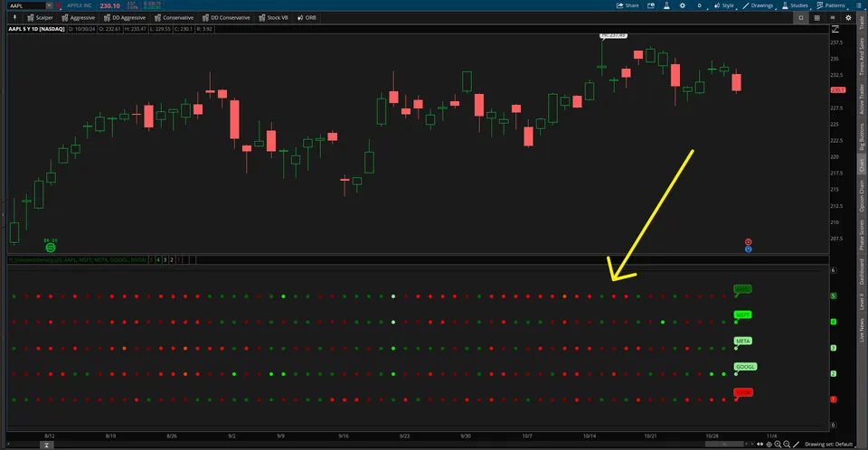Open chart settings gear in top bar
Screen dimensions: 868x450
(x=683, y=5)
